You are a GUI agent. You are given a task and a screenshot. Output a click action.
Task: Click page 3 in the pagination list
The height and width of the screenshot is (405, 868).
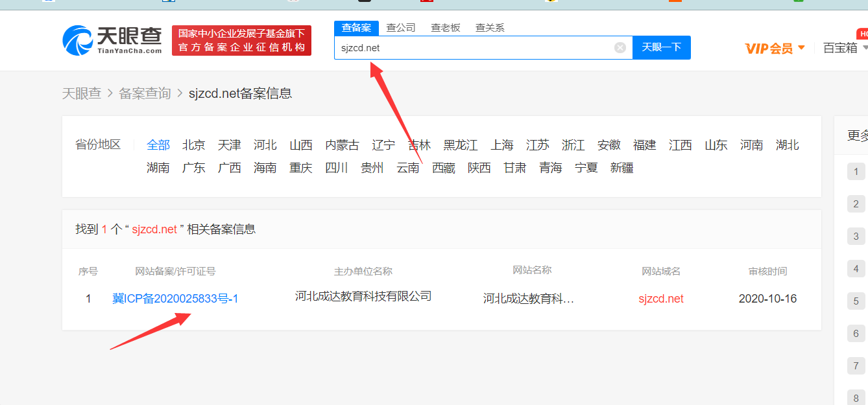point(856,236)
